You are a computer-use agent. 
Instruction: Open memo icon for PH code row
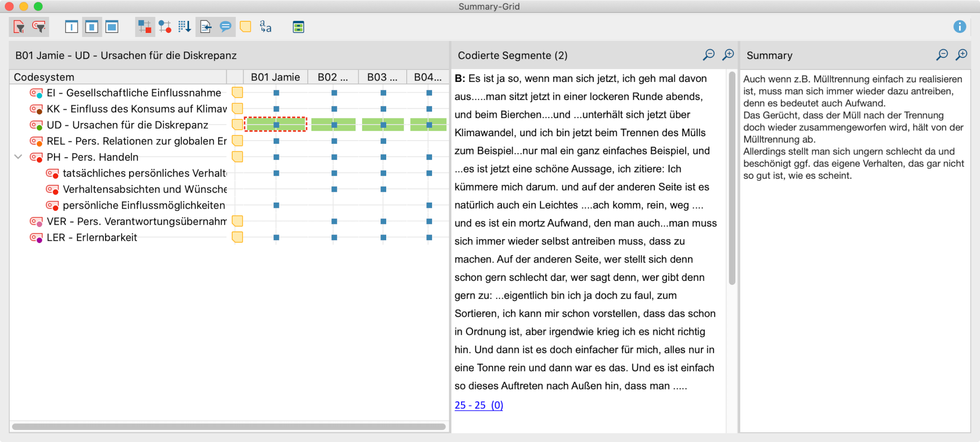click(x=237, y=157)
